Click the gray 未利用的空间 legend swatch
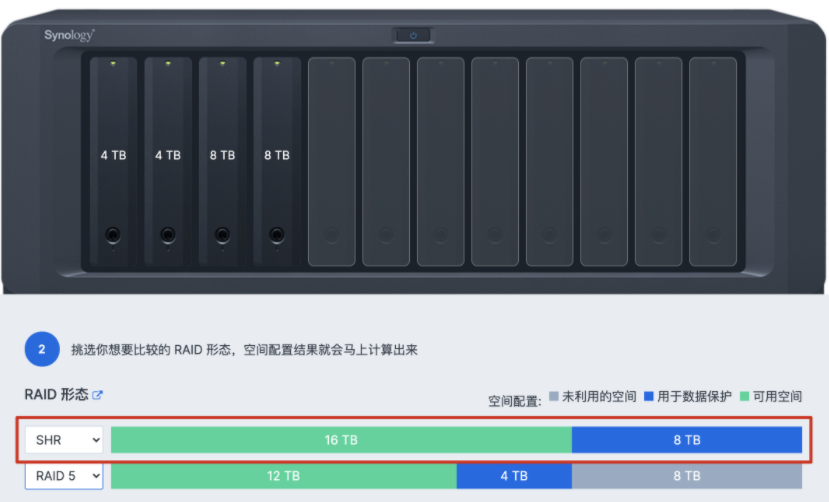Viewport: 829px width, 502px height. coord(553,397)
